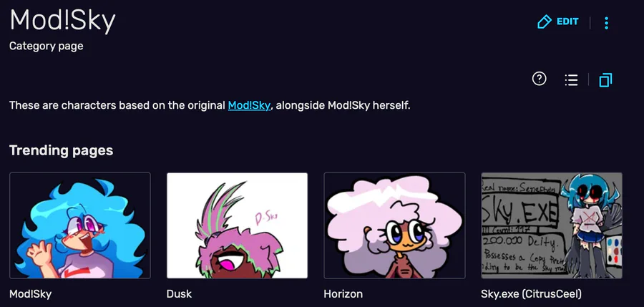
Task: Open the Horizon character thumbnail
Action: [394, 225]
